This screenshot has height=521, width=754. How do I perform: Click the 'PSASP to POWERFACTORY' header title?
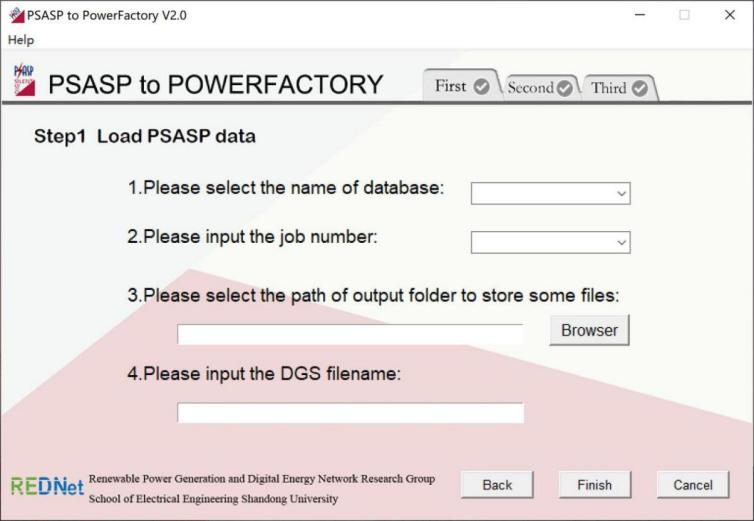[x=215, y=84]
